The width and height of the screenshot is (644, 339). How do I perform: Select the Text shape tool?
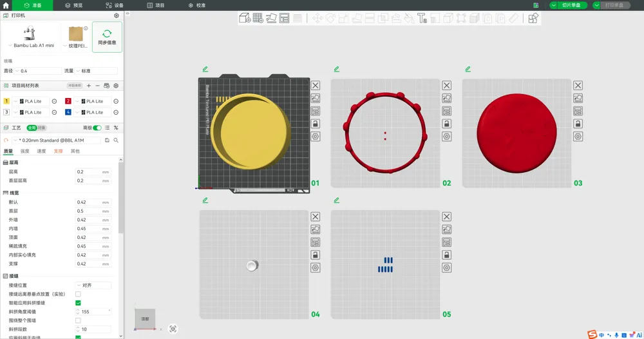422,18
